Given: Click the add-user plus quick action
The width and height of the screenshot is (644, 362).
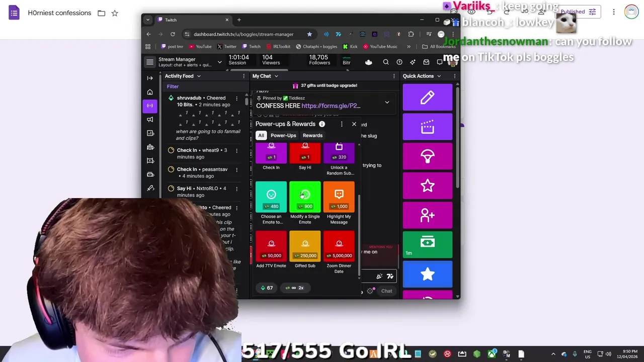Looking at the screenshot, I should tap(428, 215).
